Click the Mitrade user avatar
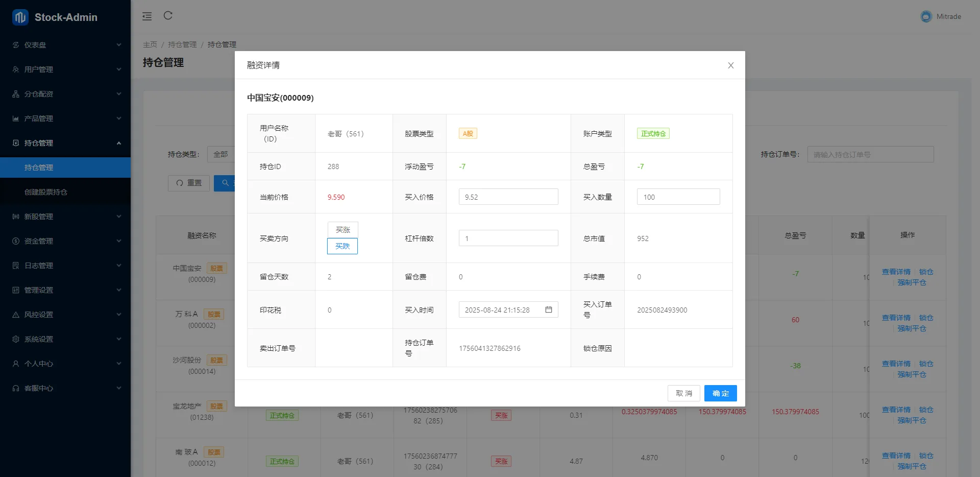 pos(926,16)
